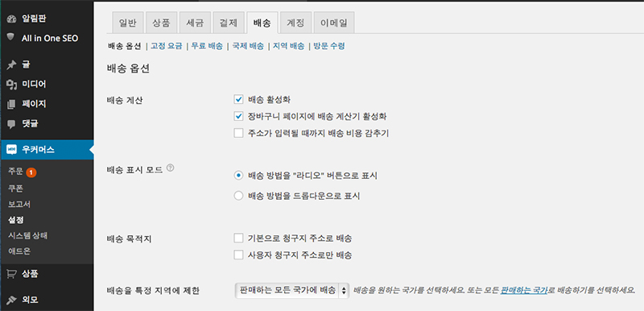Click the 우커머스 woo icon

pos(11,150)
